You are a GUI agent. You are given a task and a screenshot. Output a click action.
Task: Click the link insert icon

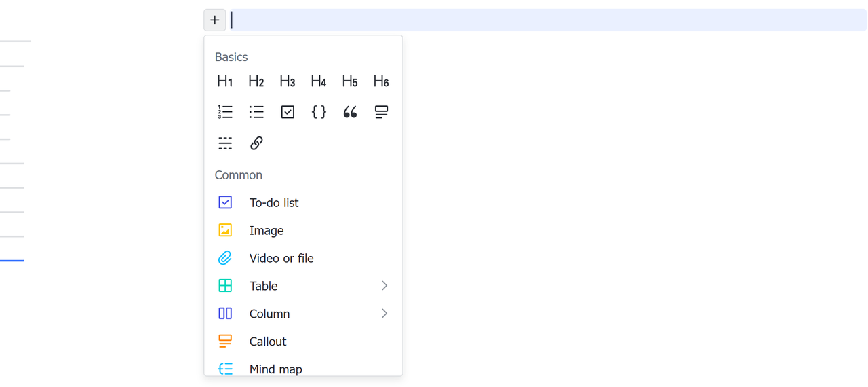coord(256,143)
